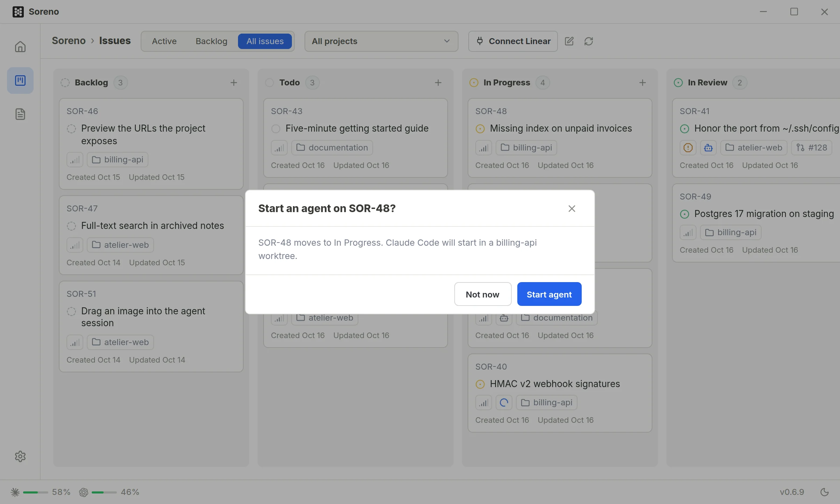Click the agent robot icon on SOR-41
Viewport: 840px width, 504px height.
point(708,148)
